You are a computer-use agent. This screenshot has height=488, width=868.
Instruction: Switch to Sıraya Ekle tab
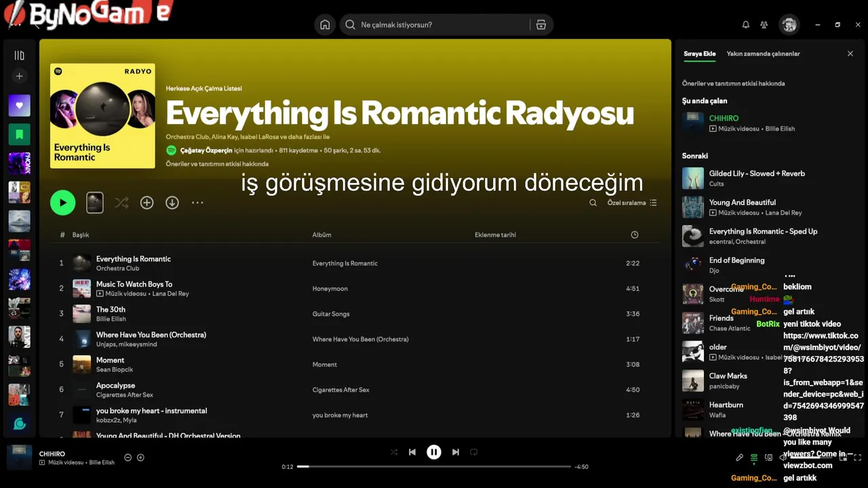tap(699, 54)
